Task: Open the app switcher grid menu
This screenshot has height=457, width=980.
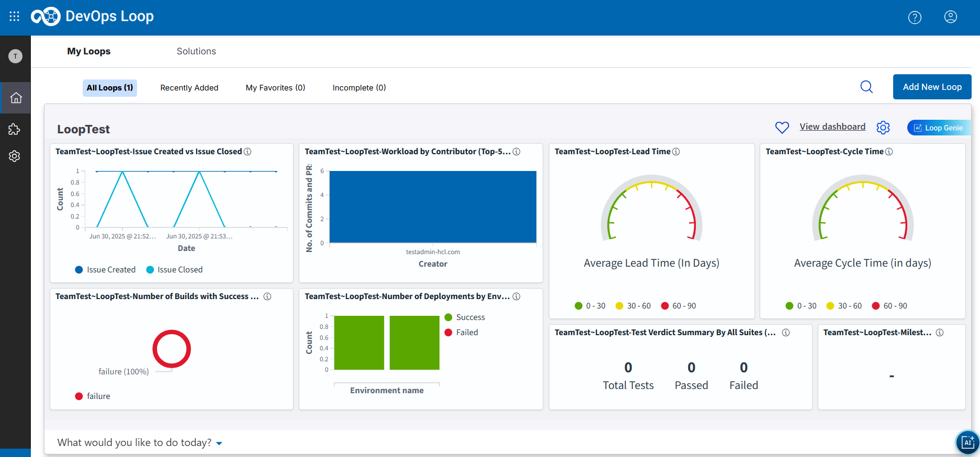Action: 15,17
